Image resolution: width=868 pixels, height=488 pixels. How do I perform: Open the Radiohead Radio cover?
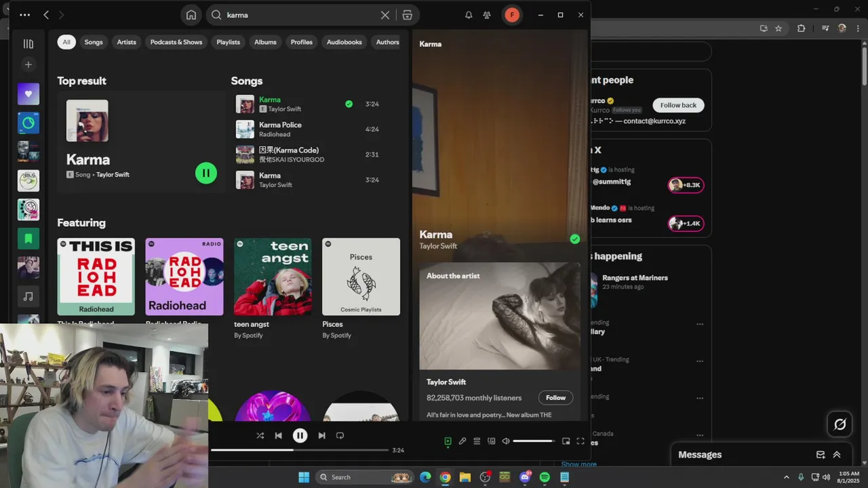pos(184,277)
